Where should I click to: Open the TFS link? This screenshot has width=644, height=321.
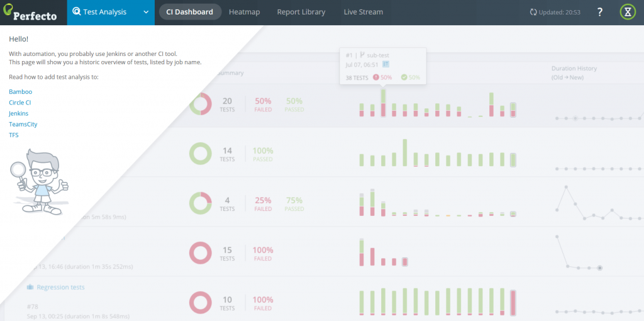click(x=14, y=135)
